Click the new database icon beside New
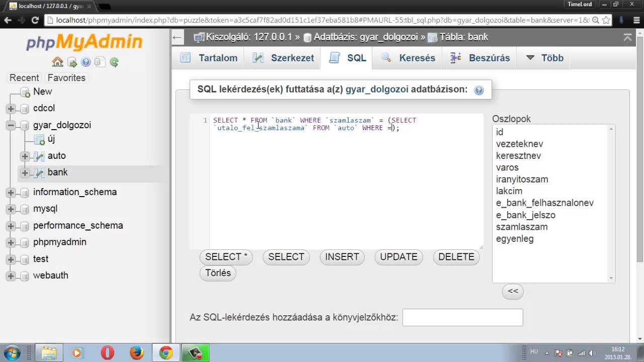Viewport: 644px width, 362px height. tap(25, 93)
